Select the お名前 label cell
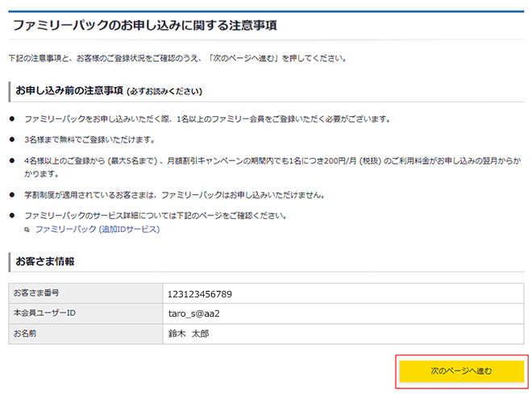The height and width of the screenshot is (394, 532). [26, 333]
